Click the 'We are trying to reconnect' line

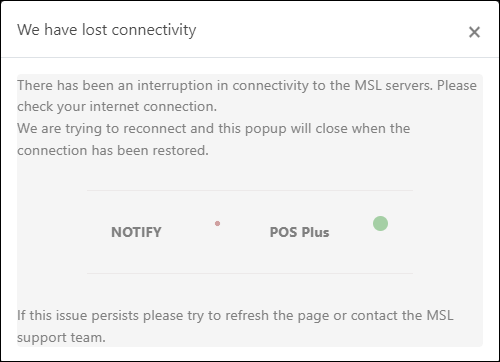click(x=213, y=129)
